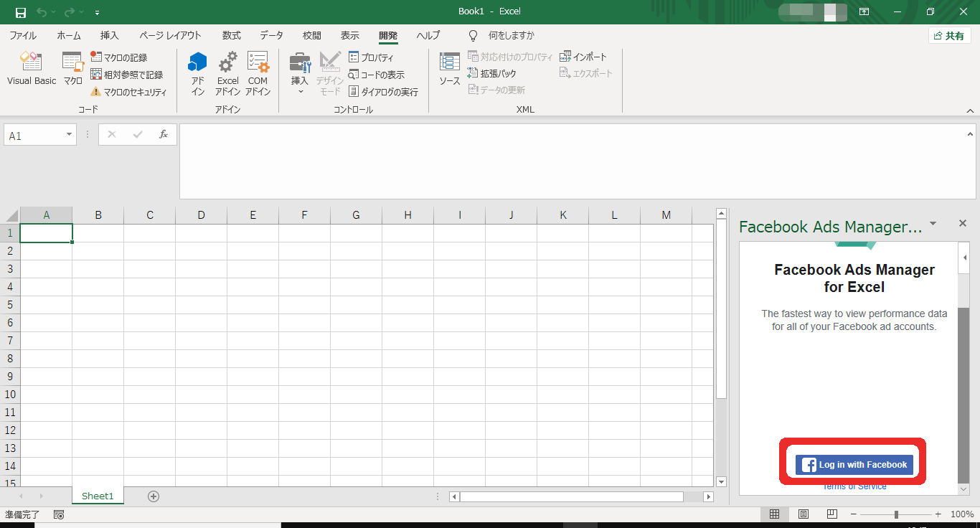
Task: Toggle 相対参照で記録 relative reference recording
Action: tap(127, 75)
